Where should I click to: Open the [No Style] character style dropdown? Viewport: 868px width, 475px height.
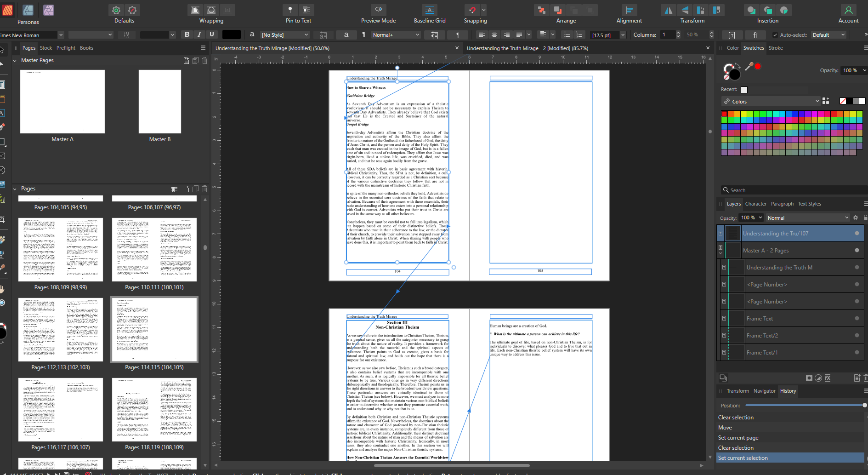coord(285,35)
